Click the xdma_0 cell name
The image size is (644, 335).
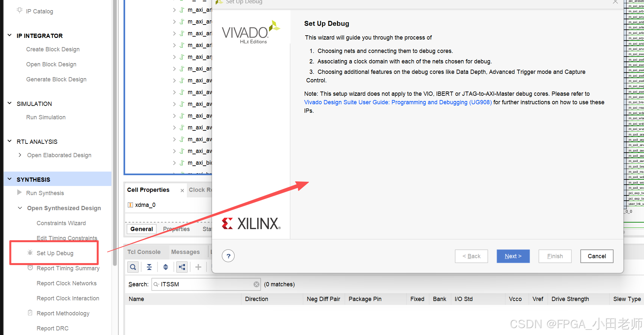(145, 205)
